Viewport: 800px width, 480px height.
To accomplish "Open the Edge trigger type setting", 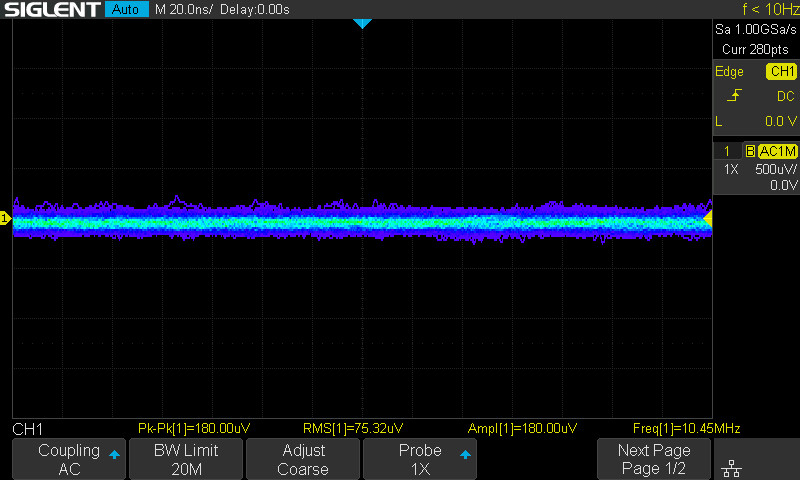I will pos(729,72).
